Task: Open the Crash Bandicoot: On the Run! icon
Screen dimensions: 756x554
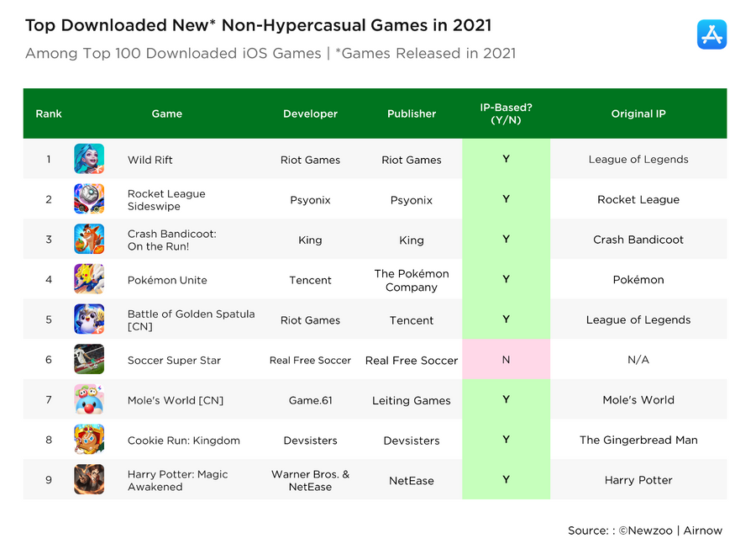Action: pos(89,240)
